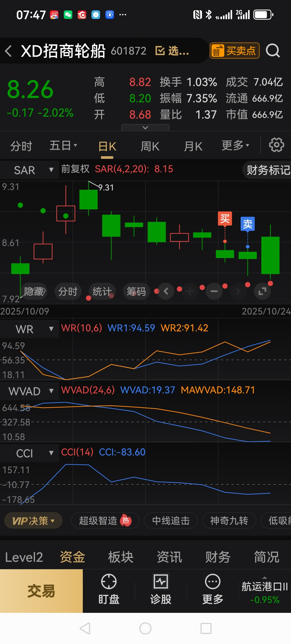Open the 简况 company profile tab
Image resolution: width=291 pixels, height=644 pixels.
(267, 557)
